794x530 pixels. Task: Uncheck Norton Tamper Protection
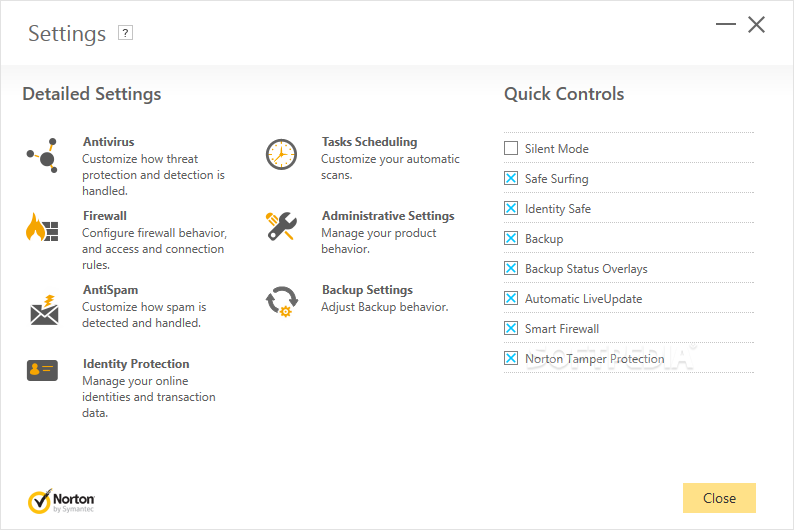pos(511,359)
